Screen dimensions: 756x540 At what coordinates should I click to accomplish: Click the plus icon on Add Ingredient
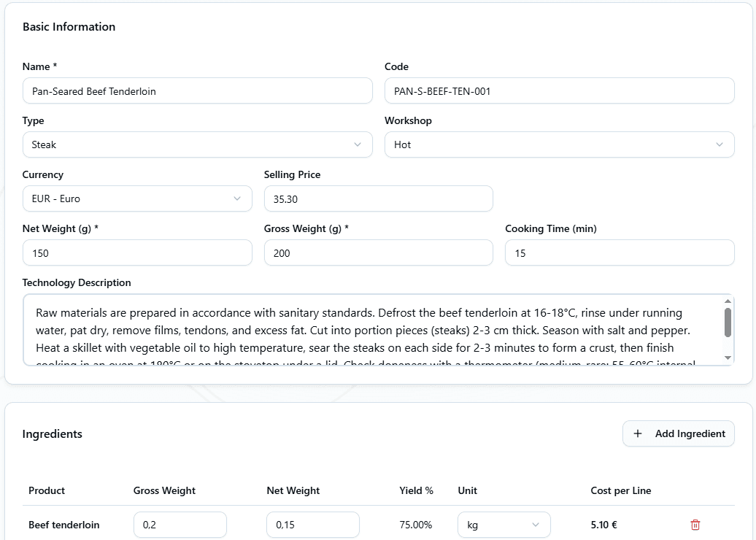pos(638,433)
